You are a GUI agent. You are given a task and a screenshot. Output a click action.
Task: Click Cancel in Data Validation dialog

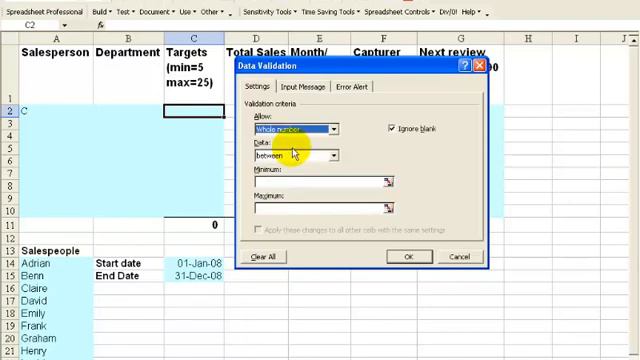460,257
